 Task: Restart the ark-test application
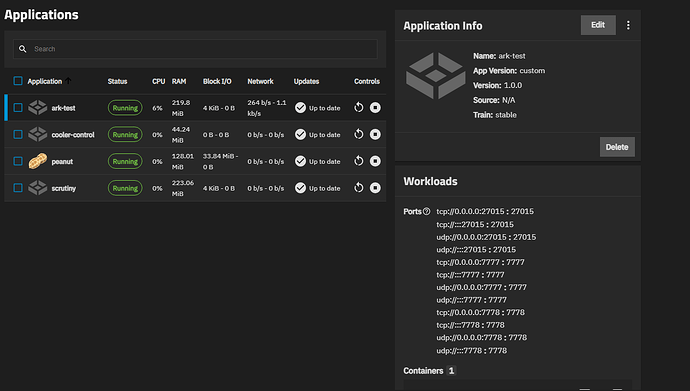[359, 107]
